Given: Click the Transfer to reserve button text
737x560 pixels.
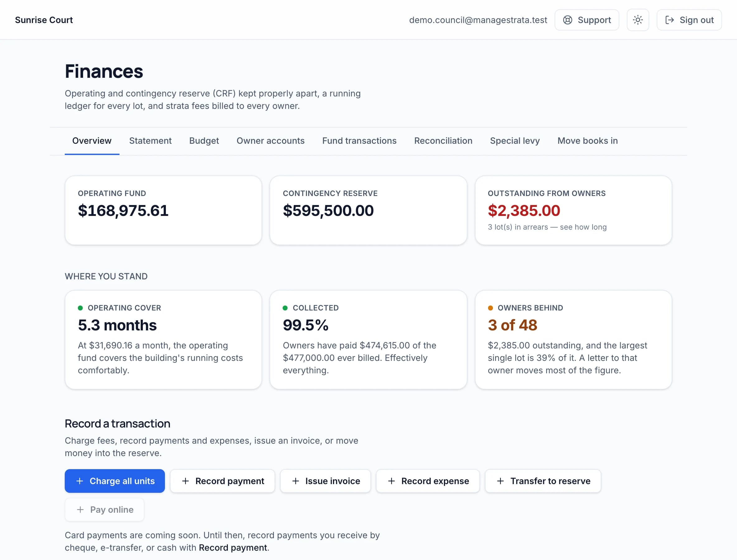Looking at the screenshot, I should [550, 481].
